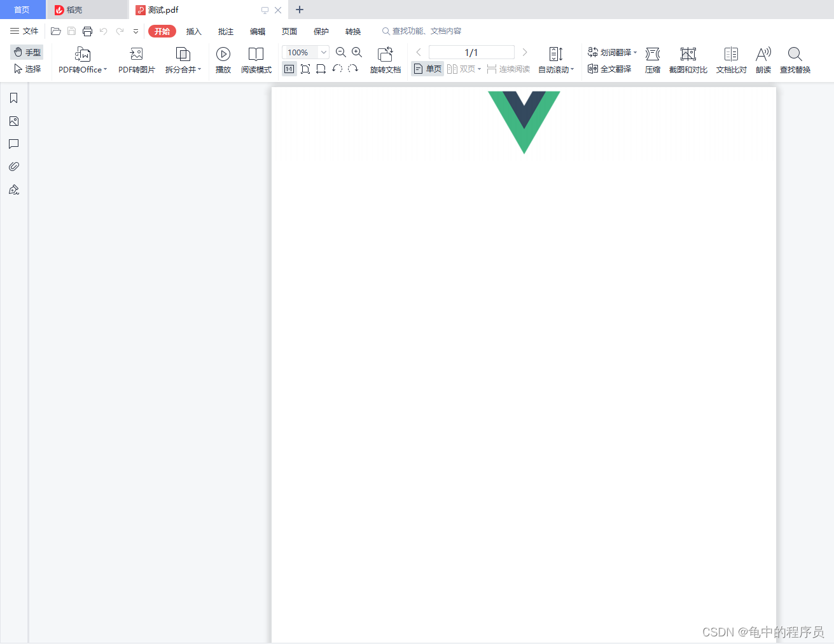This screenshot has width=834, height=644.
Task: Click the undo arrow
Action: click(x=104, y=31)
